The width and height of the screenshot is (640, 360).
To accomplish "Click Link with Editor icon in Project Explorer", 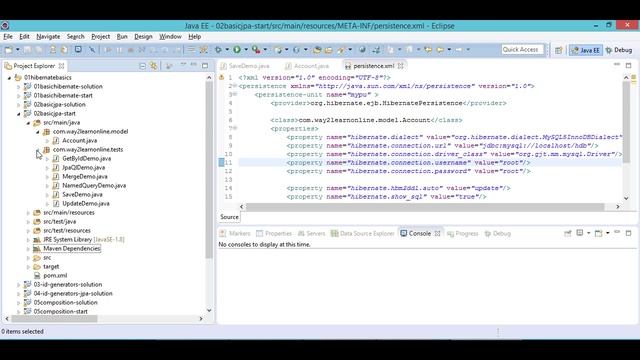I will coord(153,66).
